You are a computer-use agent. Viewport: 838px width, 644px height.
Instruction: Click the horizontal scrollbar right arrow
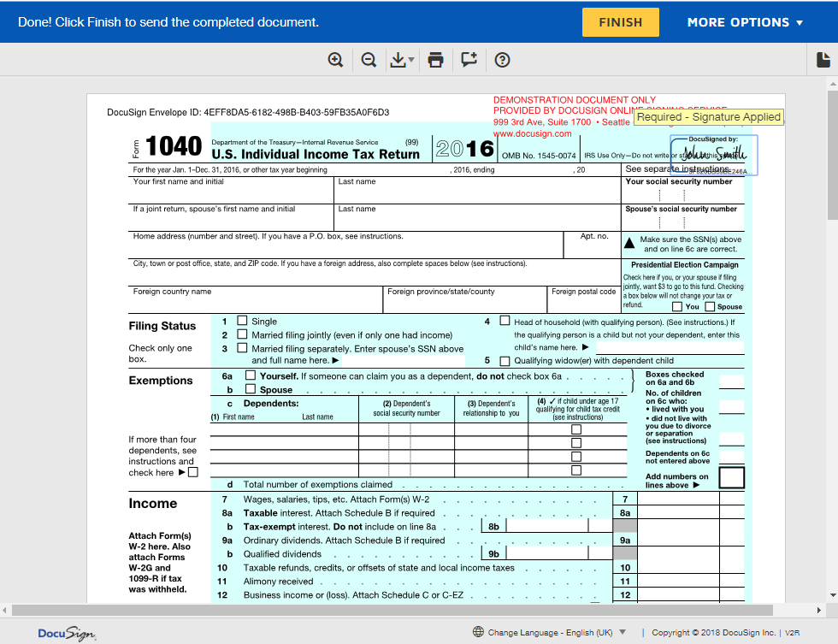click(819, 610)
